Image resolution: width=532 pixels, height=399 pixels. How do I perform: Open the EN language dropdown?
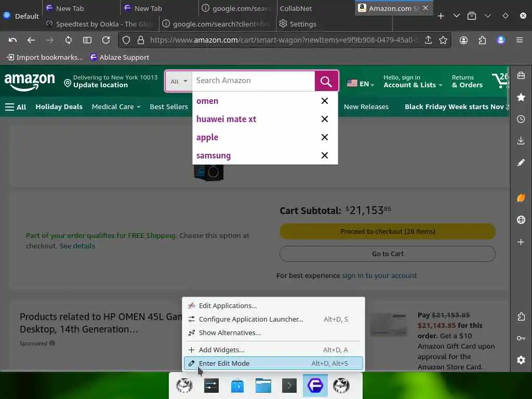point(361,84)
